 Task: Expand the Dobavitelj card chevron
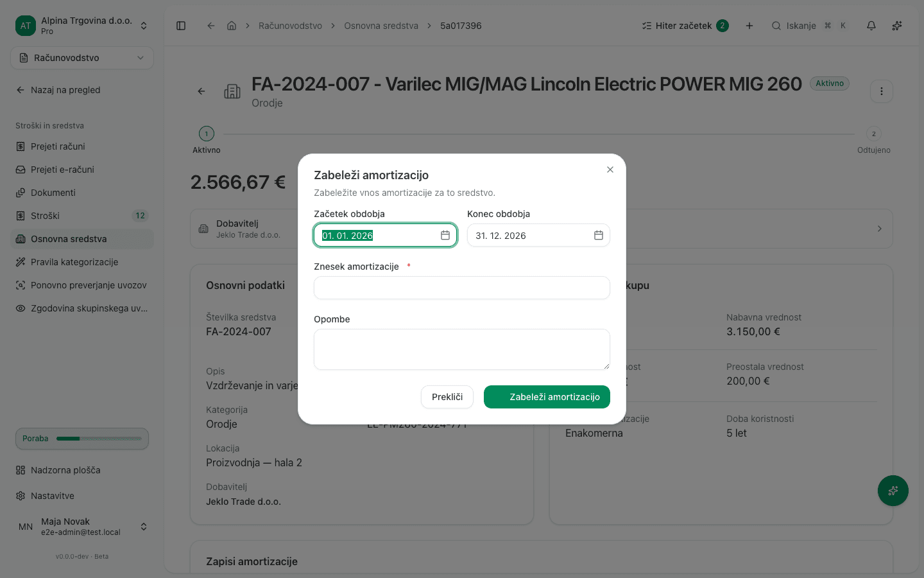[880, 229]
